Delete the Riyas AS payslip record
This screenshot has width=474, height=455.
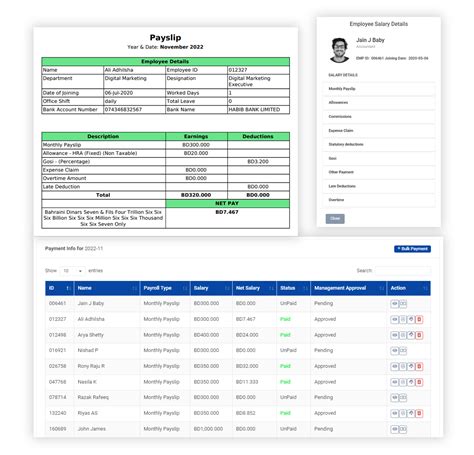coord(419,413)
